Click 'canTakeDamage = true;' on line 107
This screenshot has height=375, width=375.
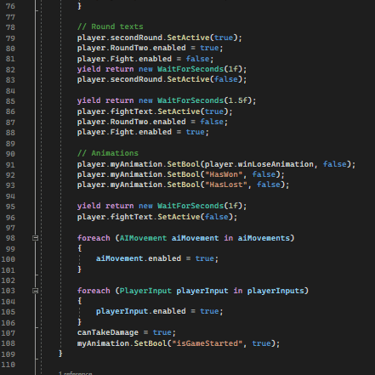[126, 333]
